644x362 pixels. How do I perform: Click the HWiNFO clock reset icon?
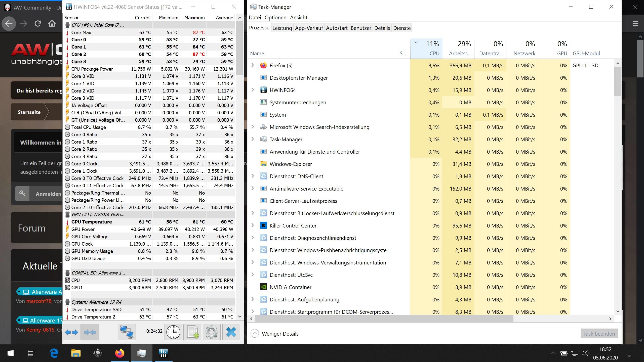(173, 332)
